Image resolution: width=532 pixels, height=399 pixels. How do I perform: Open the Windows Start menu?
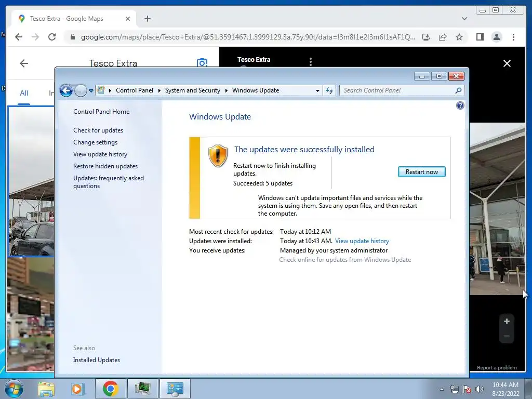pos(14,389)
